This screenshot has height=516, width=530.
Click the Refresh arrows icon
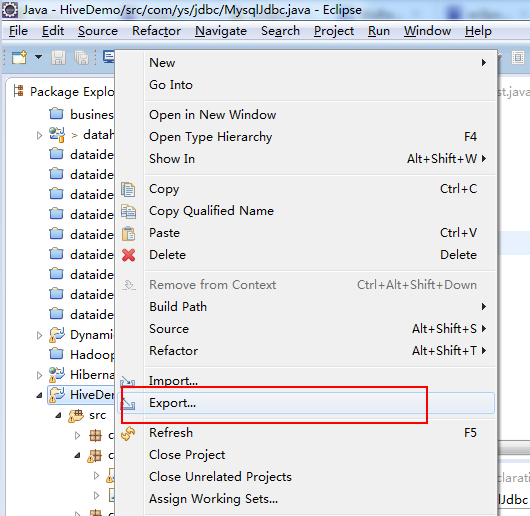[x=128, y=434]
